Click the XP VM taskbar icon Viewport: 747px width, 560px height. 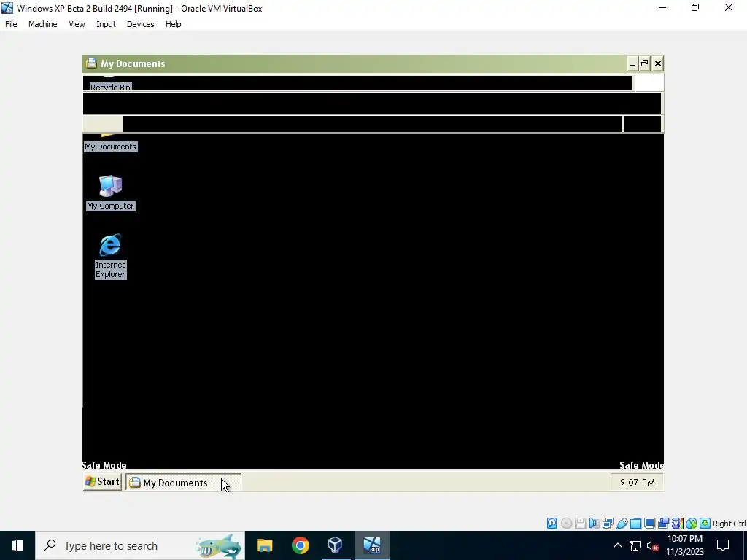pyautogui.click(x=371, y=545)
